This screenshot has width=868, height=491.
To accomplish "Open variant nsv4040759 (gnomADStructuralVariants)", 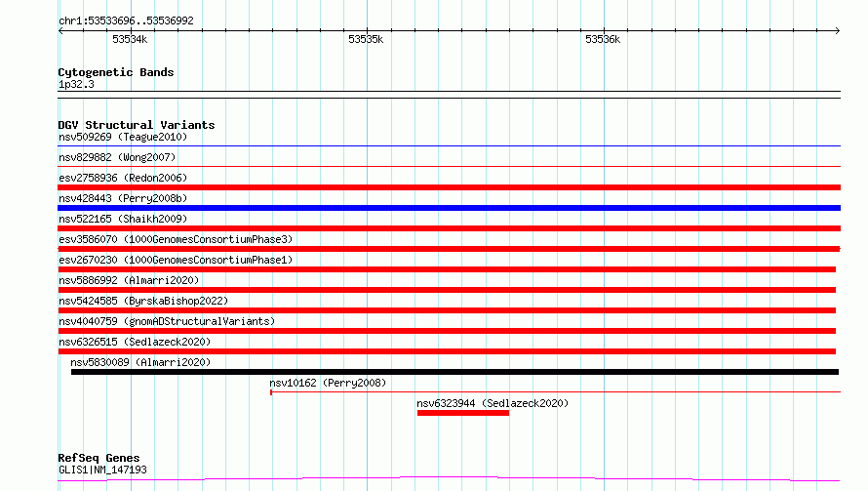I will click(167, 321).
